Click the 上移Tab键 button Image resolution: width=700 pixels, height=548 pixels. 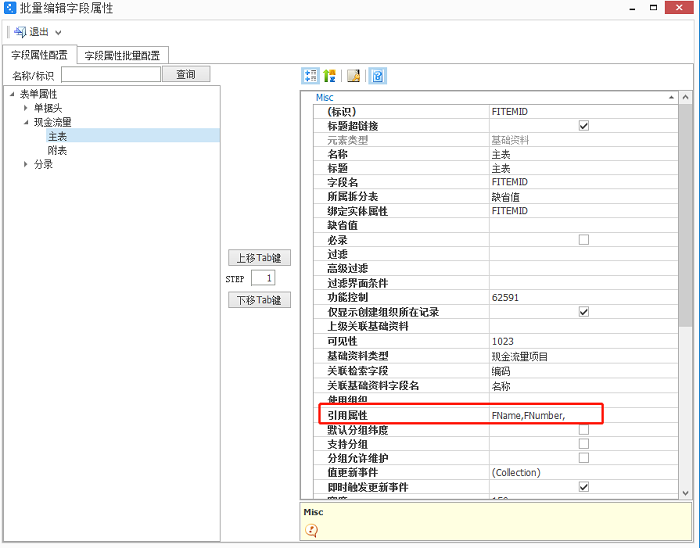tap(259, 258)
